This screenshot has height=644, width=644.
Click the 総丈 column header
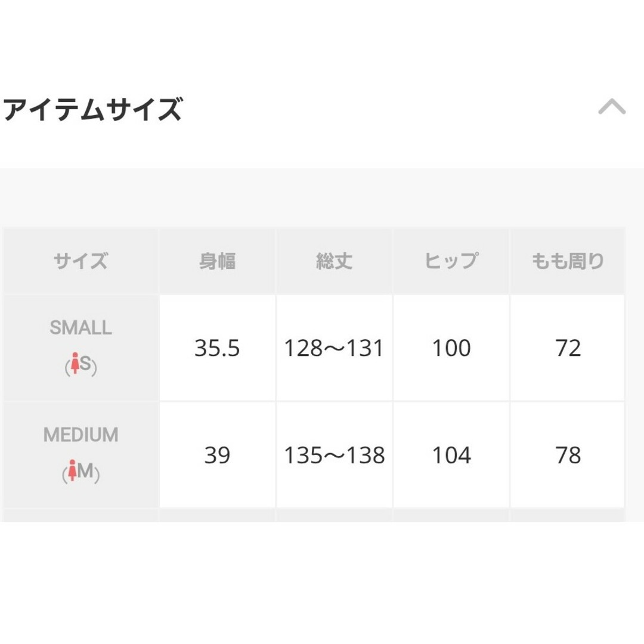pyautogui.click(x=334, y=261)
